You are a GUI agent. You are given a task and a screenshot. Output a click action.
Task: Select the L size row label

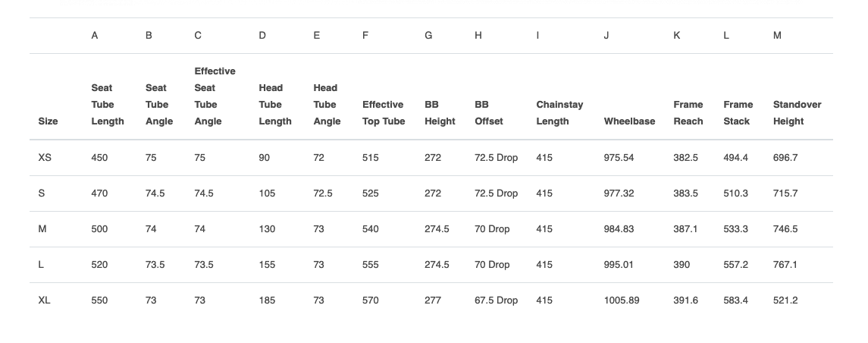pos(41,265)
